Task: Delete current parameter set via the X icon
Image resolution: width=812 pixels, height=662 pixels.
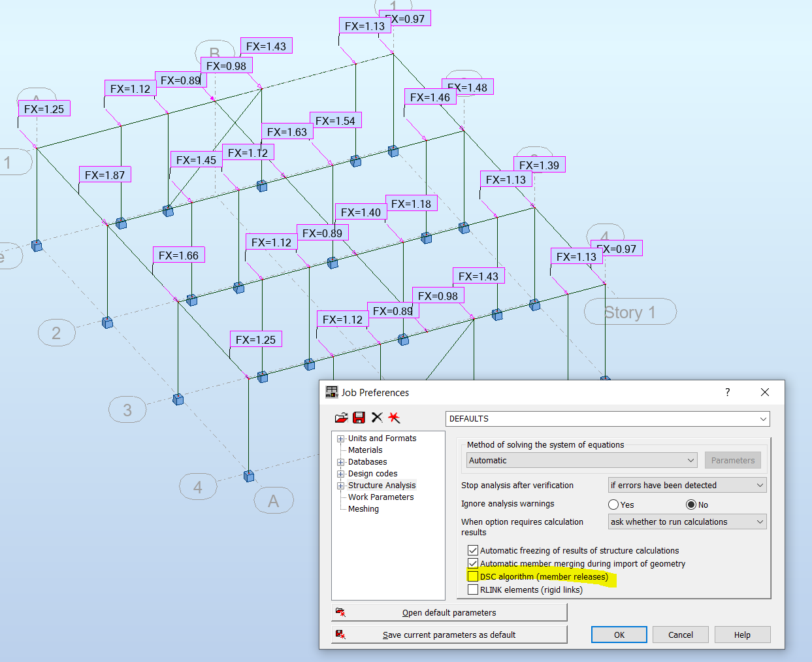Action: (377, 418)
